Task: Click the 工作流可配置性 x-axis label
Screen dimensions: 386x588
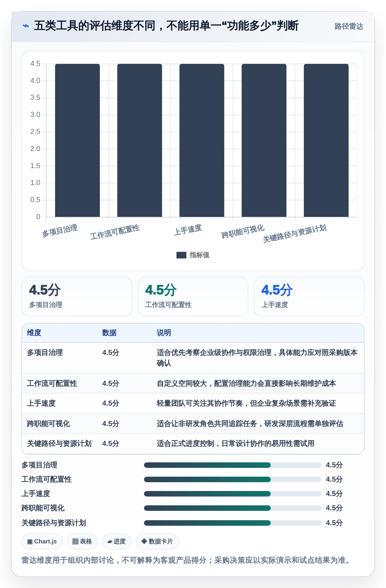Action: point(115,232)
